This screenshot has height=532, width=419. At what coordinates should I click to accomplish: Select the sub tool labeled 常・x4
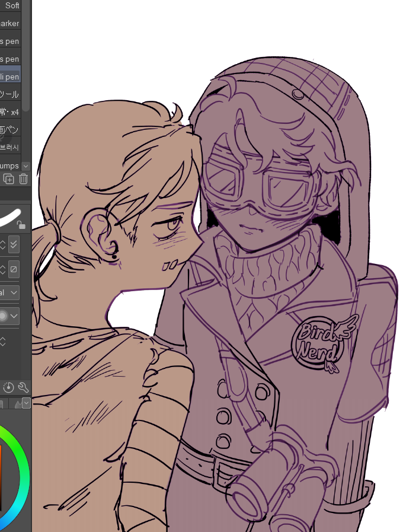11,112
